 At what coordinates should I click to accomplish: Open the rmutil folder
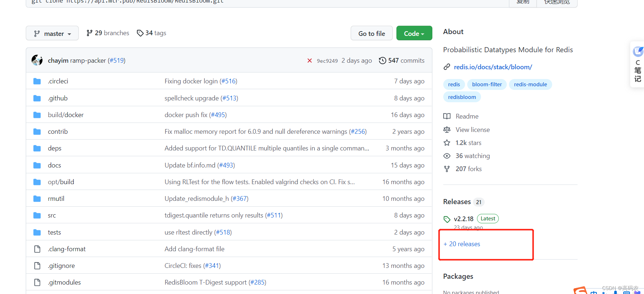pyautogui.click(x=56, y=199)
